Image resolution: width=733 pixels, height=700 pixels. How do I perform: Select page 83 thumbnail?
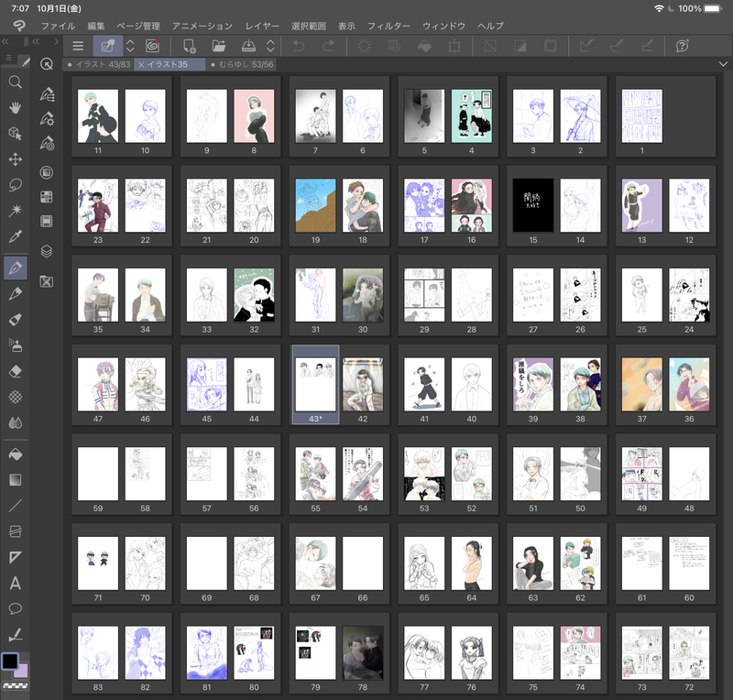[98, 652]
